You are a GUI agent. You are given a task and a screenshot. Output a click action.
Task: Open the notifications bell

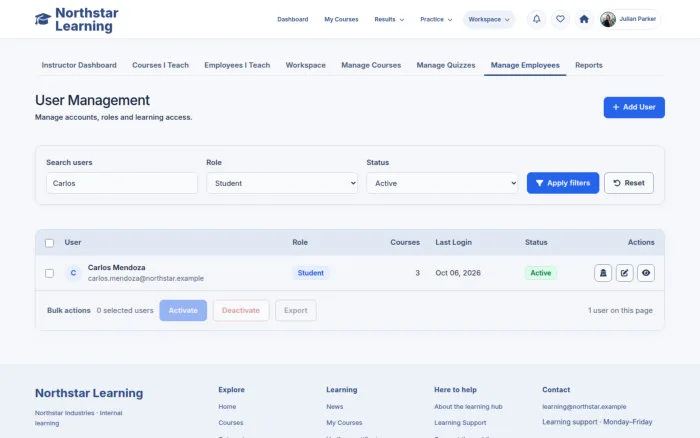click(x=537, y=19)
